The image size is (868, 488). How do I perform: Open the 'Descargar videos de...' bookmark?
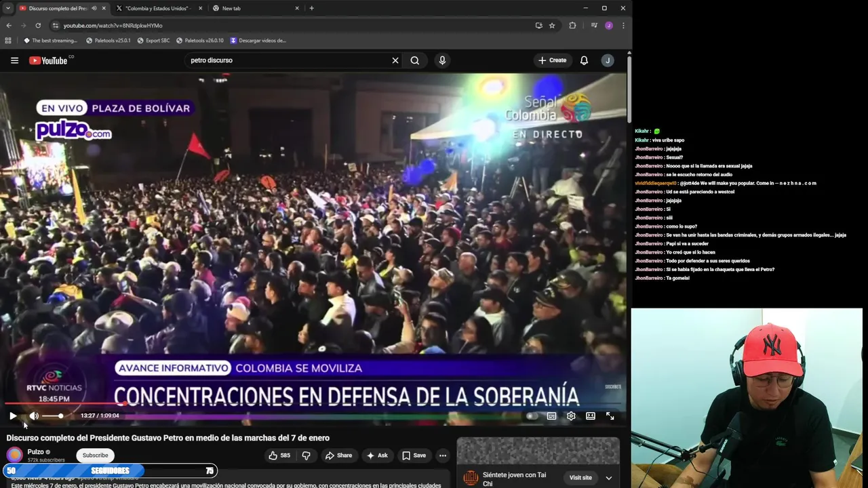click(258, 40)
